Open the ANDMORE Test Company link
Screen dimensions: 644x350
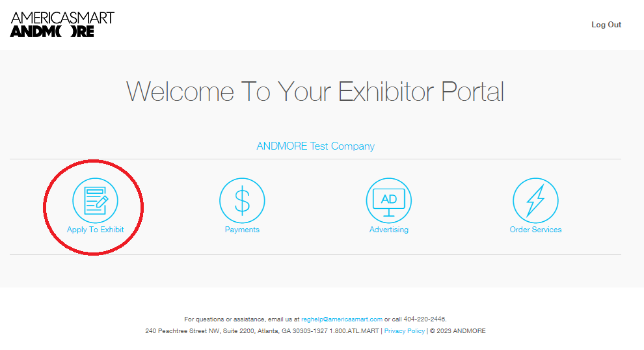click(x=315, y=146)
